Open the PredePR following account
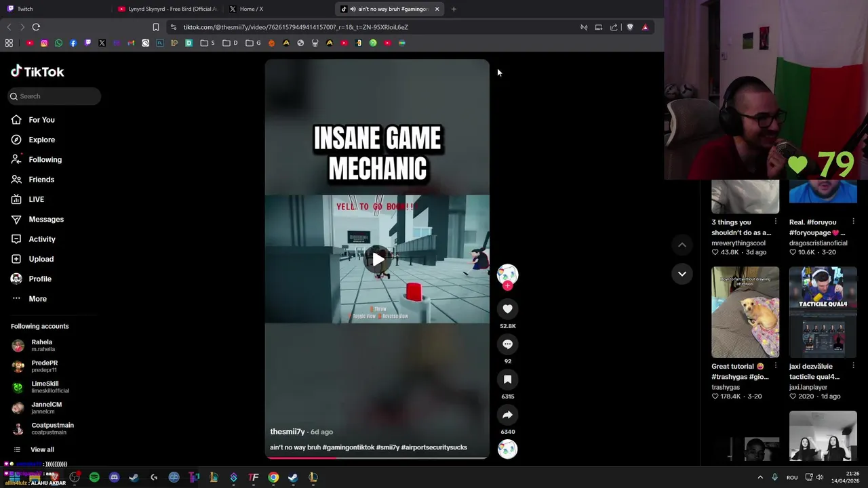 [42, 366]
